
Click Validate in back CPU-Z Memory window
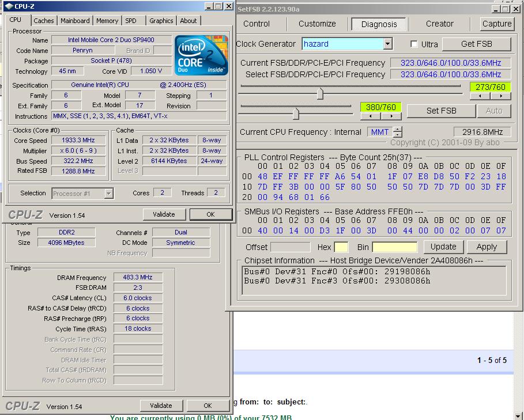pos(161,406)
